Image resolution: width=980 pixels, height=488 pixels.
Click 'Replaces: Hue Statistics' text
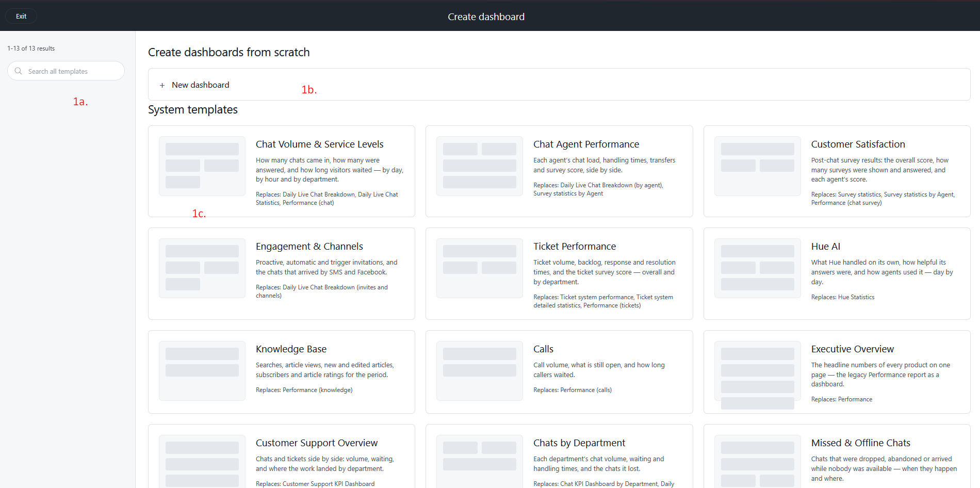(842, 297)
